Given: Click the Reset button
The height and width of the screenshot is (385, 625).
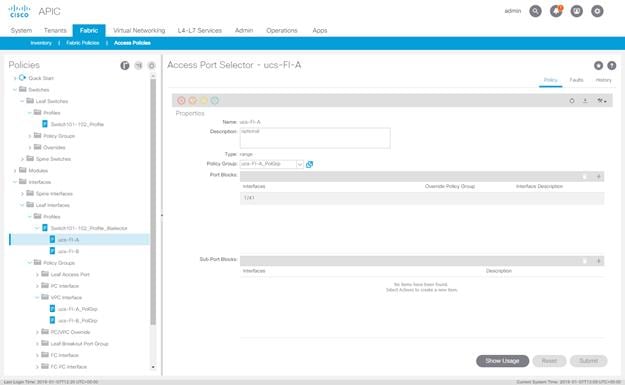Looking at the screenshot, I should [x=549, y=361].
